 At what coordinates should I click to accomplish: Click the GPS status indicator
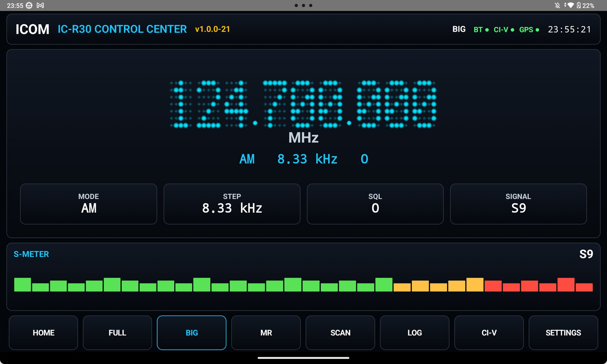tap(529, 30)
